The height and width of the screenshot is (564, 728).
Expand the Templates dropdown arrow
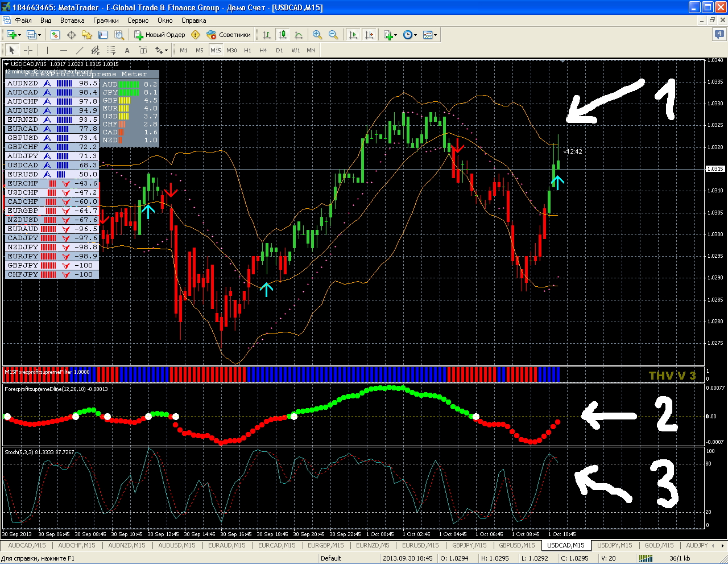[436, 35]
